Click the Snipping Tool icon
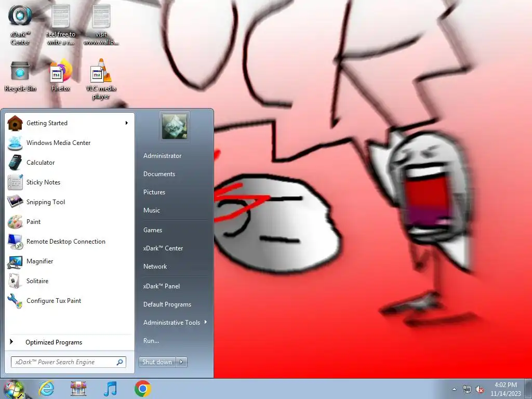 tap(15, 202)
